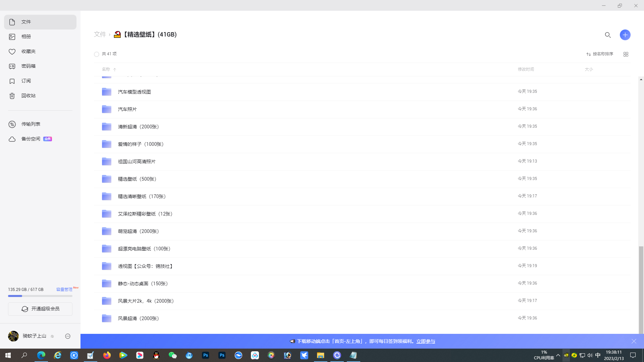
Task: Click 开通超级会员 button
Action: point(40,309)
